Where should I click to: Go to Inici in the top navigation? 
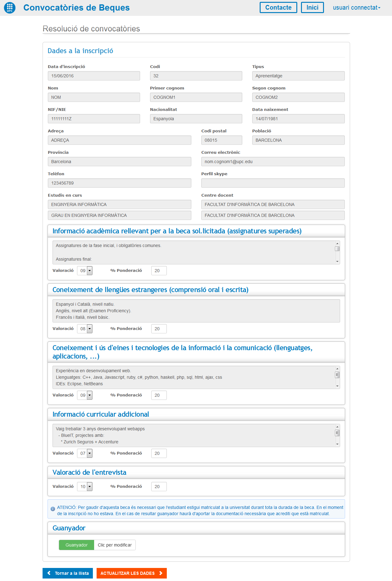click(x=312, y=8)
